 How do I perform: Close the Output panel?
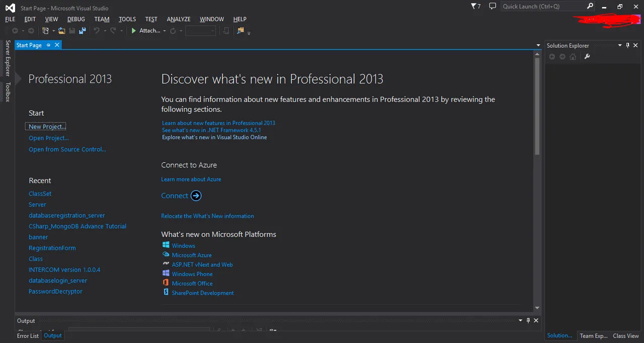pos(536,320)
